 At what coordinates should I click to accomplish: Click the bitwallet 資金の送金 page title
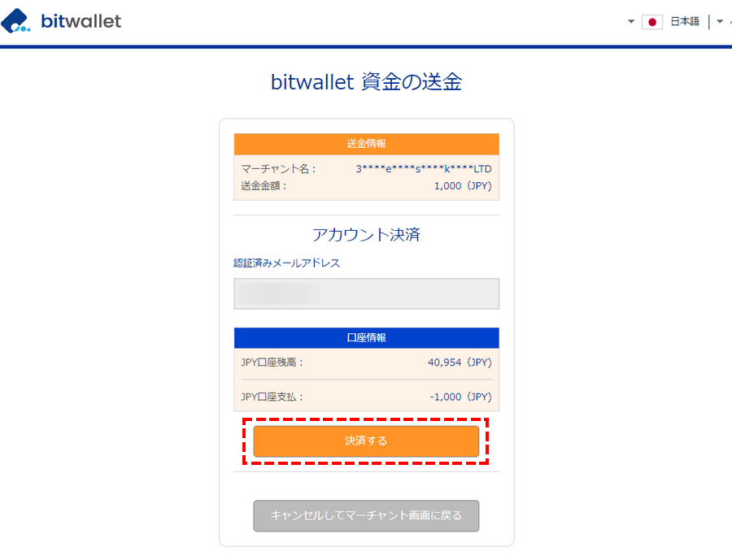(x=367, y=82)
